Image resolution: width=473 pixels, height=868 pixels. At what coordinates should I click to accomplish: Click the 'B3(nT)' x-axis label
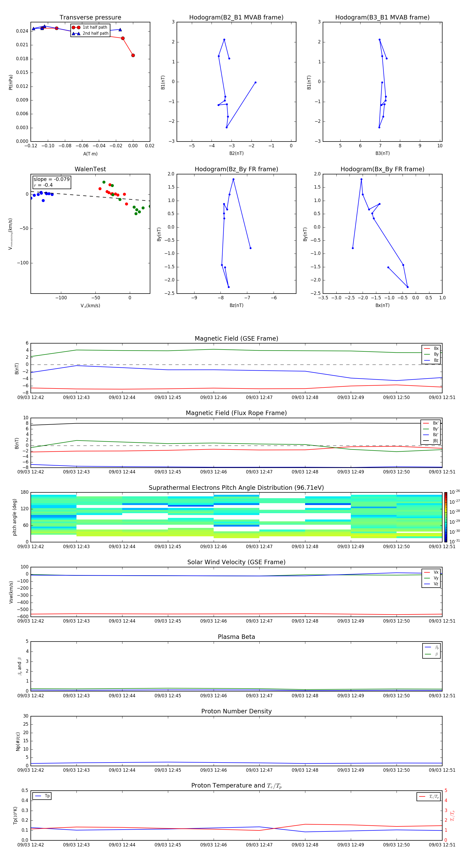coord(382,153)
